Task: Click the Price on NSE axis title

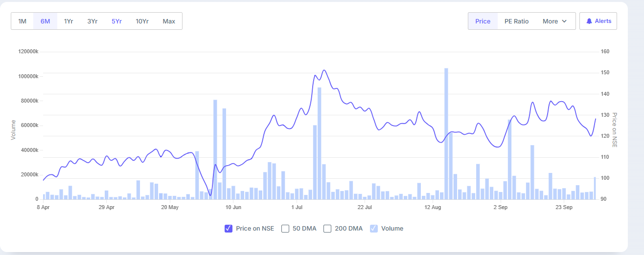Action: [x=615, y=130]
